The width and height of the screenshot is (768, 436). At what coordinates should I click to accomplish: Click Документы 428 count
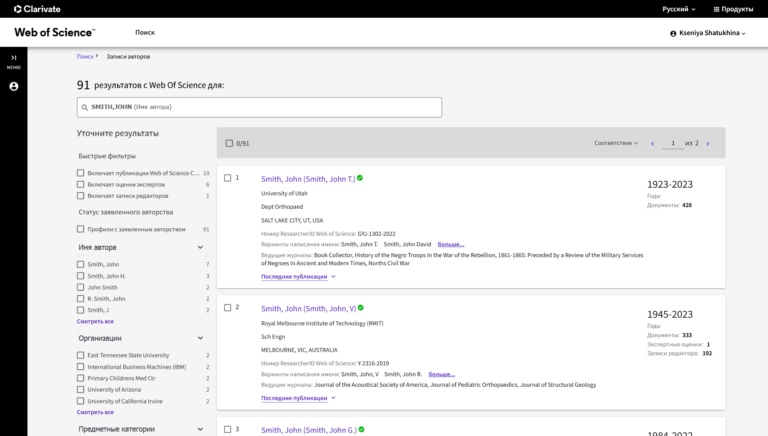[x=687, y=205]
